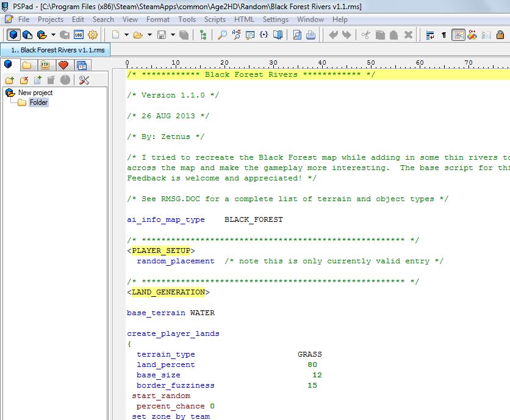Image resolution: width=510 pixels, height=420 pixels.
Task: Expand the open file dropdown arrow
Action: tap(149, 35)
